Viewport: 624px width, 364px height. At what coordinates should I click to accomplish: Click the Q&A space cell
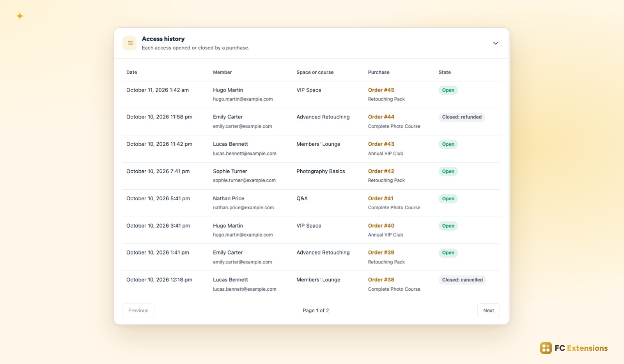click(x=302, y=198)
